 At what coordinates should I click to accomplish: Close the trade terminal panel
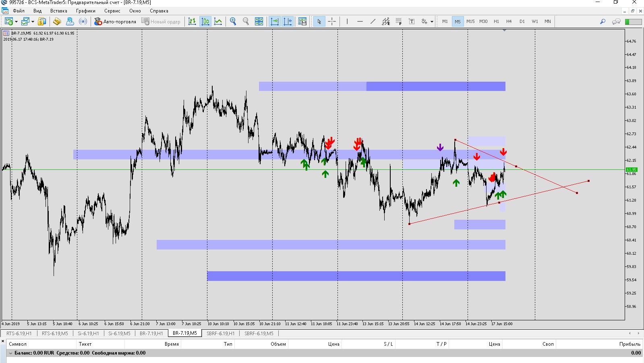click(x=3, y=341)
